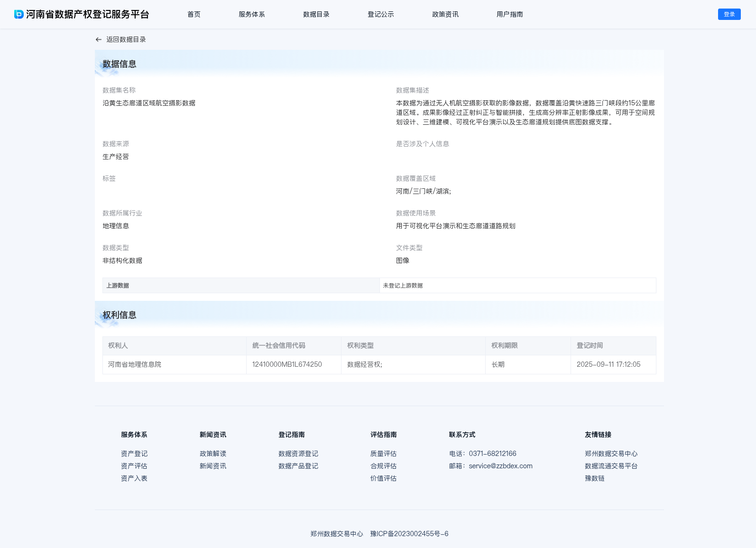Viewport: 756px width, 548px height.
Task: Open footer link 政策解读
Action: point(213,454)
